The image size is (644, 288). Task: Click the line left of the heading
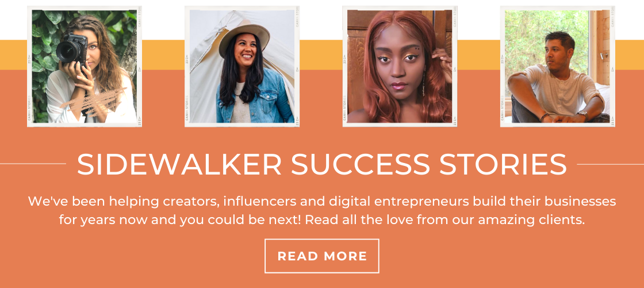pos(33,164)
